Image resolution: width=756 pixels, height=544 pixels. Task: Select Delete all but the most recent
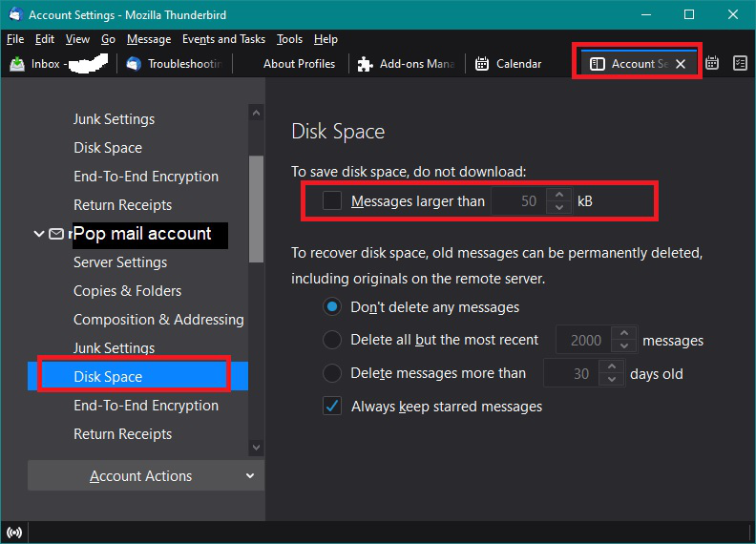click(x=332, y=340)
